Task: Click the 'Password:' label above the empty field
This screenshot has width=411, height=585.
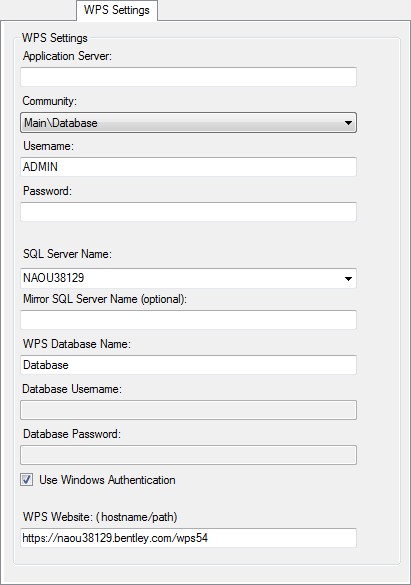Action: (47, 191)
